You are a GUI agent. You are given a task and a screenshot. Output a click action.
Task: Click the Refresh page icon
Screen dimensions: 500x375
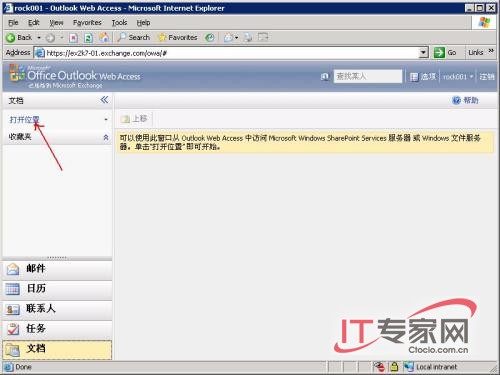88,38
